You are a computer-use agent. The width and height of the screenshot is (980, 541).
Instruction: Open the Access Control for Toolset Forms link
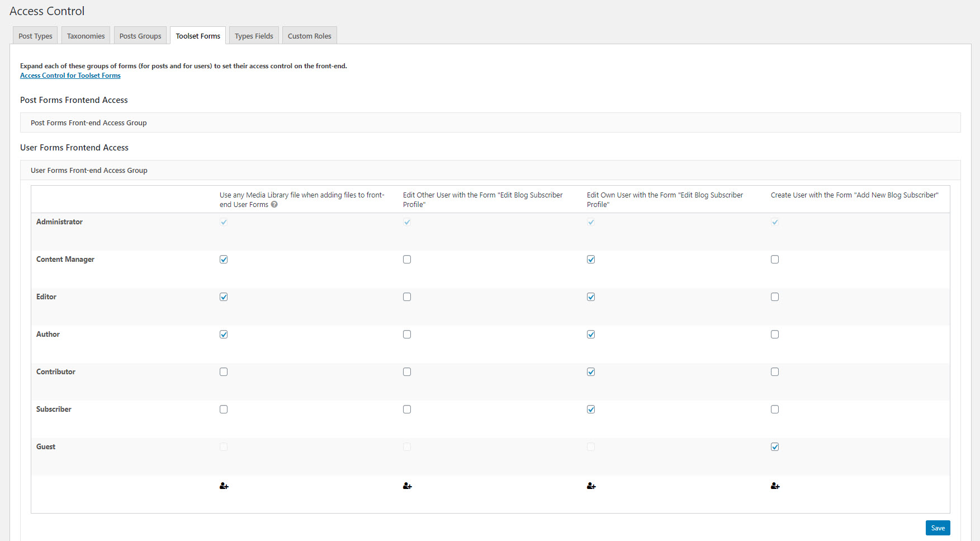coord(70,75)
